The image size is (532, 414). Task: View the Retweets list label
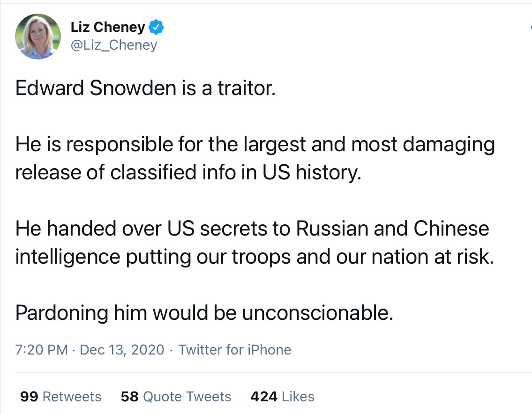(72, 397)
